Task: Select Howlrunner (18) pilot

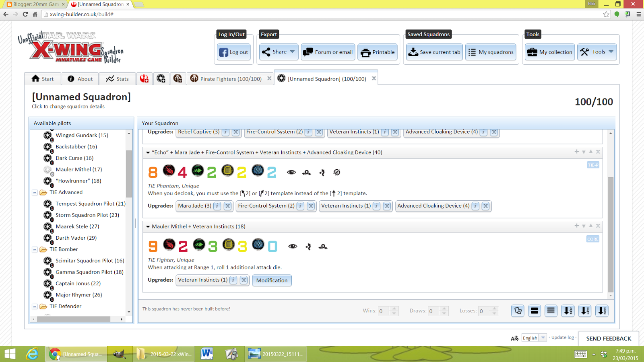Action: point(78,181)
